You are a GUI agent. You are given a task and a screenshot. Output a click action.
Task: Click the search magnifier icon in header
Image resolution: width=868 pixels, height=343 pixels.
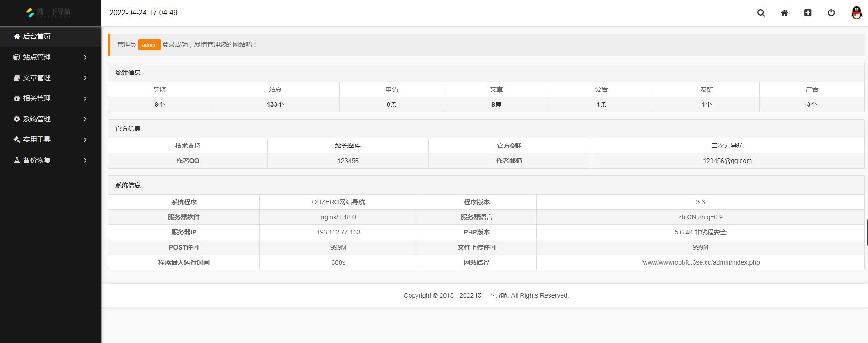point(761,13)
